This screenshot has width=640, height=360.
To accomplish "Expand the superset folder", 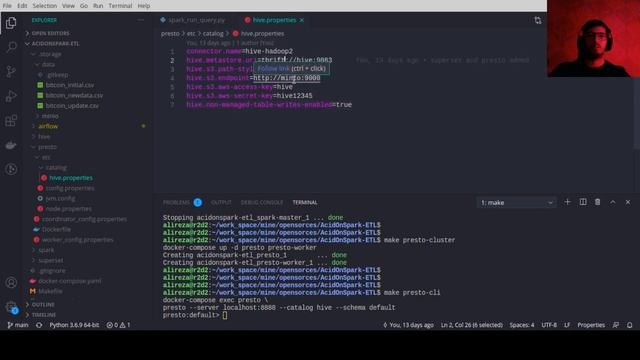I will [51, 260].
